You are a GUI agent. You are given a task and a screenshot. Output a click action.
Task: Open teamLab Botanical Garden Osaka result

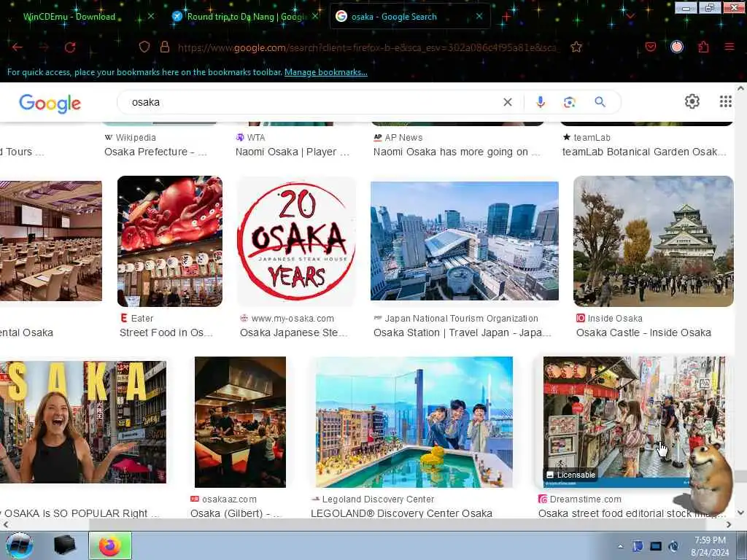click(x=644, y=152)
